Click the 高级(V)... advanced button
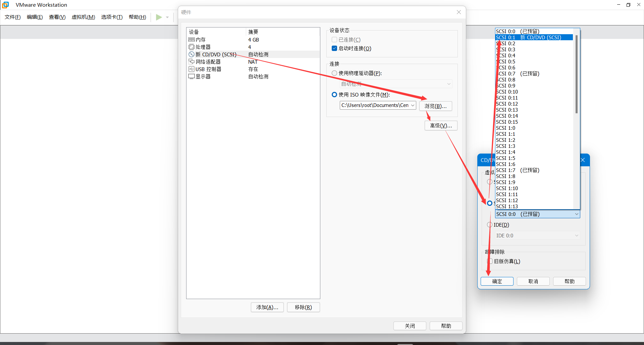Viewport: 644px width, 345px height. point(441,125)
